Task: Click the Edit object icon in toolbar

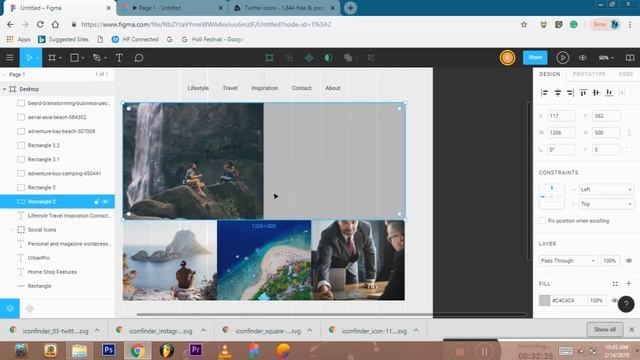Action: click(269, 58)
